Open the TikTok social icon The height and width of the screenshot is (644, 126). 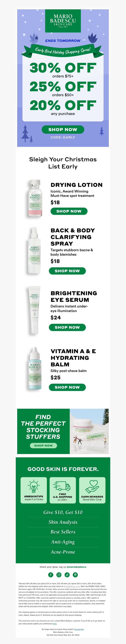pos(67,575)
